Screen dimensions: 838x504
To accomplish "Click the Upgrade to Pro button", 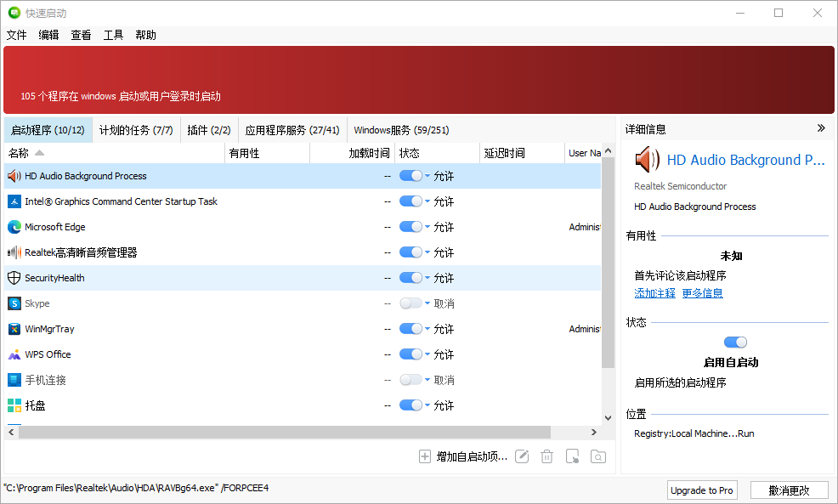I will tap(702, 490).
